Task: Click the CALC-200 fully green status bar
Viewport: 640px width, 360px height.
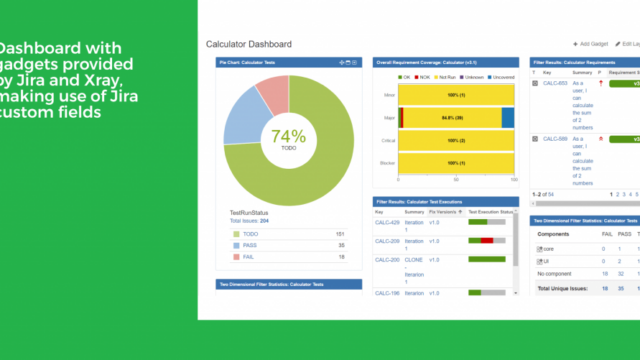Action: point(487,259)
